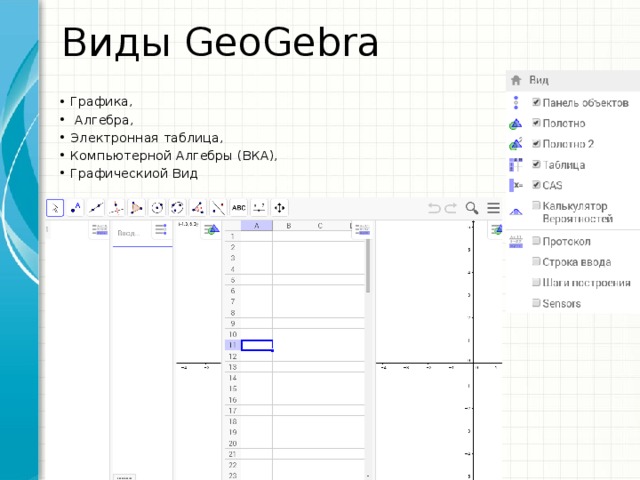Enable the Протокол checkbox
Screen dimensions: 640x480
click(x=536, y=240)
